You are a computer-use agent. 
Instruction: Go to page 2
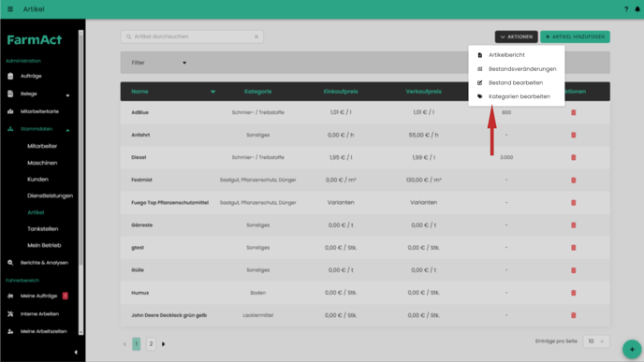click(x=151, y=344)
